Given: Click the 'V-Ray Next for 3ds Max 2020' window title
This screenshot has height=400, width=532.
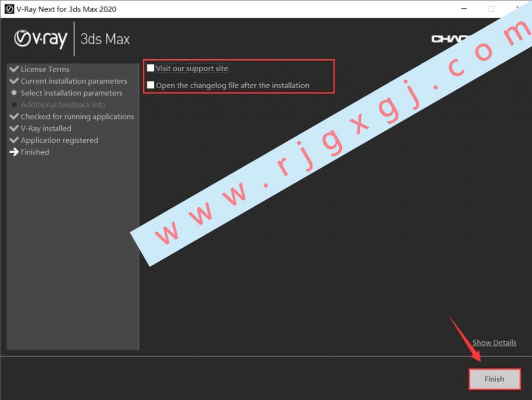Looking at the screenshot, I should click(66, 9).
